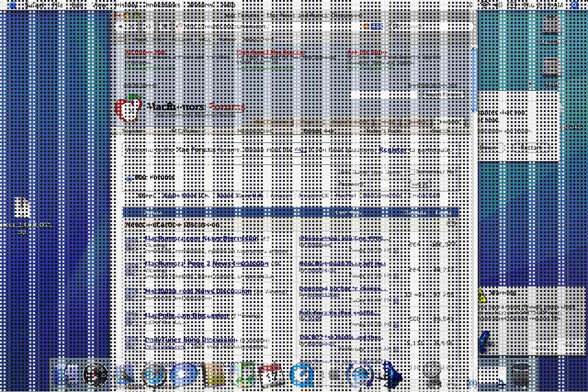Open MacRumors.com News Discussion forum
The height and width of the screenshot is (392, 588).
point(202,239)
